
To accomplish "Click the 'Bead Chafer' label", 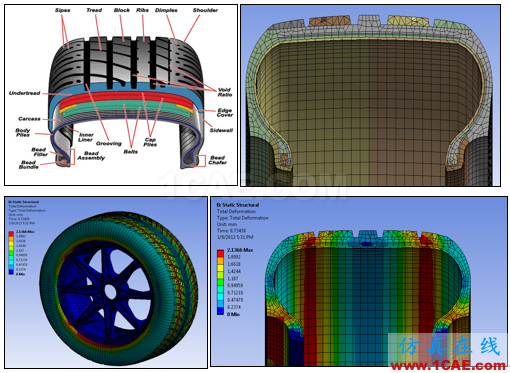I will pyautogui.click(x=218, y=160).
